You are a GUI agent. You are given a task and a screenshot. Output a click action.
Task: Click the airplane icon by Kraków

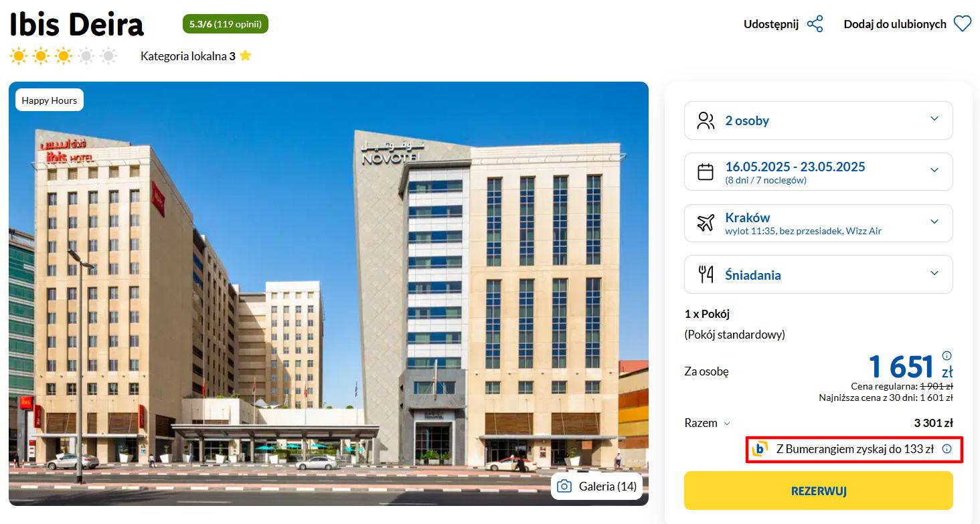coord(706,223)
